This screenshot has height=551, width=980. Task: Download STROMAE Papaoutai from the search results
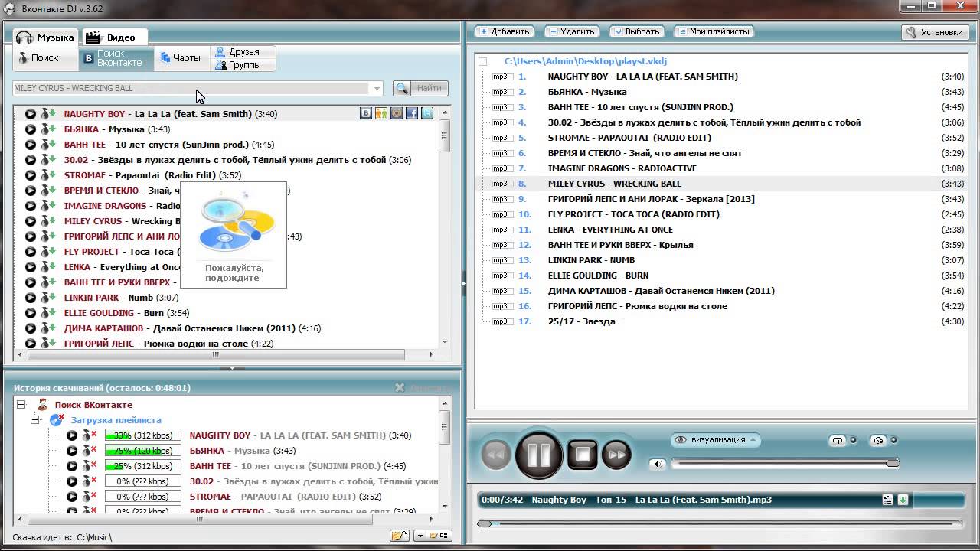(48, 175)
